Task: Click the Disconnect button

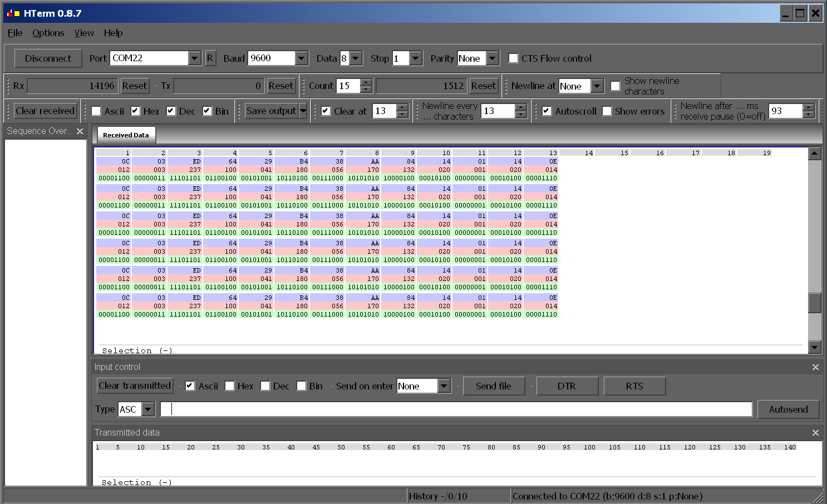Action: click(x=48, y=58)
